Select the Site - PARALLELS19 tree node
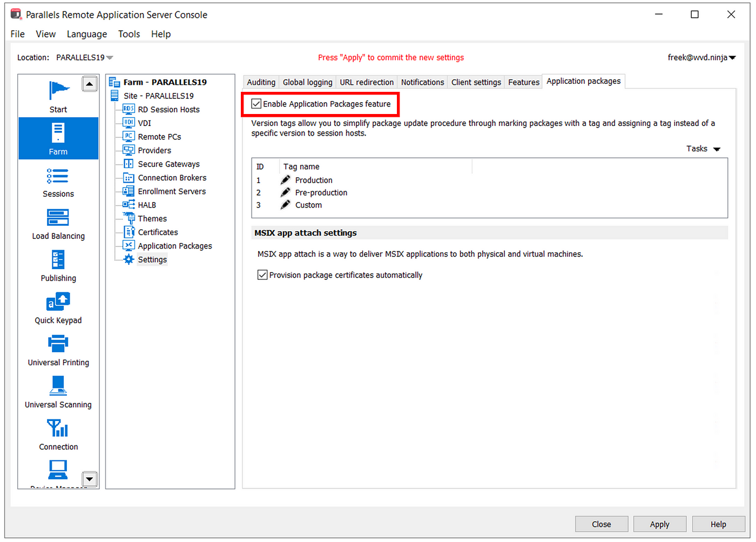This screenshot has height=542, width=756. (158, 96)
